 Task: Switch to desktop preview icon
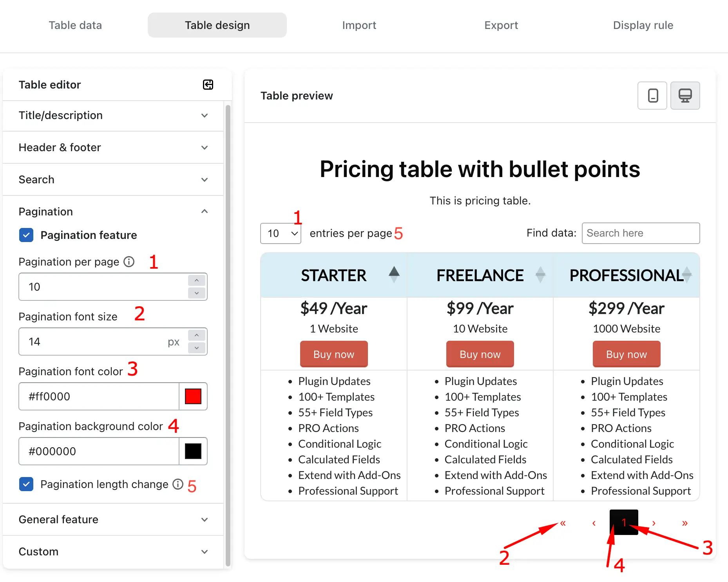(685, 96)
